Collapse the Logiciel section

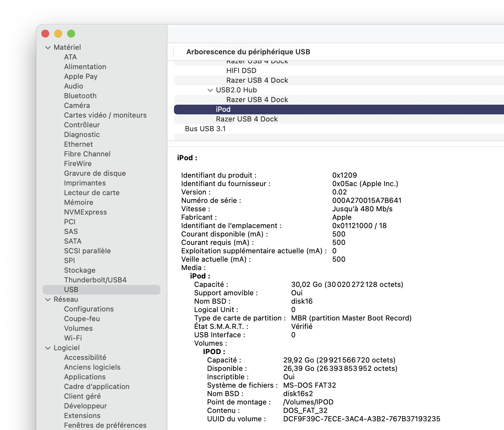click(x=48, y=348)
